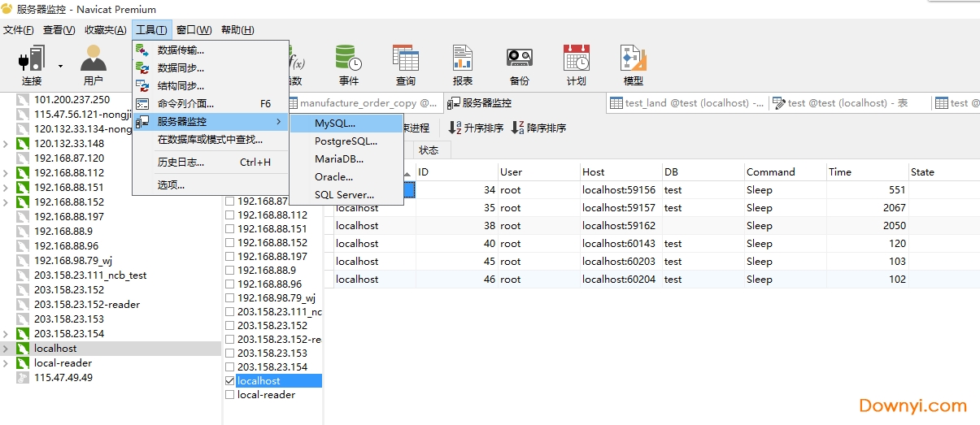Uncheck the localhost server checkbox

(x=230, y=380)
